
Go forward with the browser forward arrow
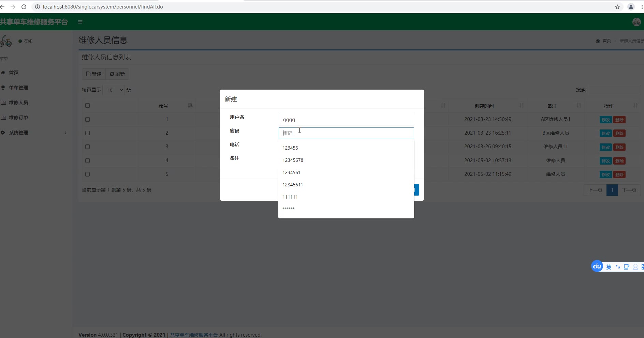(13, 7)
